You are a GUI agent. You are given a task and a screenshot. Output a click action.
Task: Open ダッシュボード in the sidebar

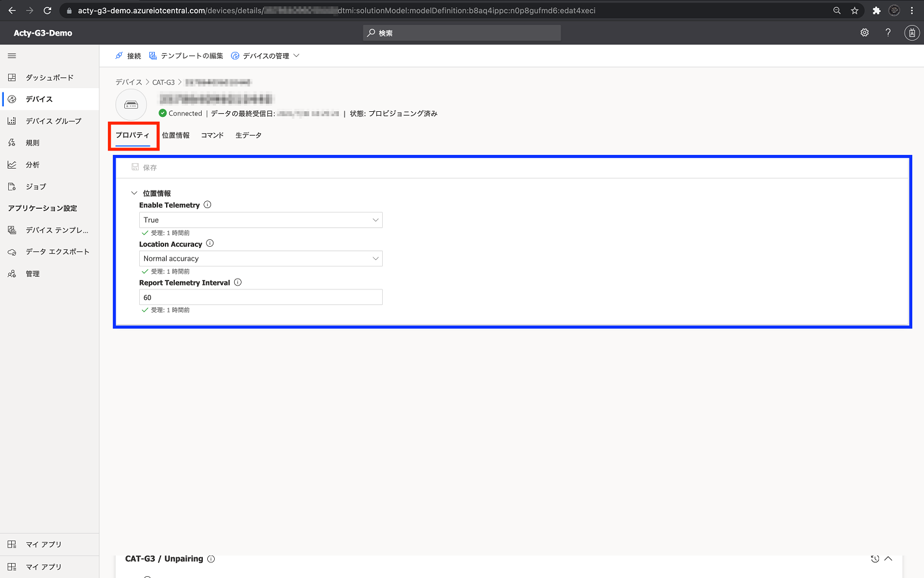[49, 77]
